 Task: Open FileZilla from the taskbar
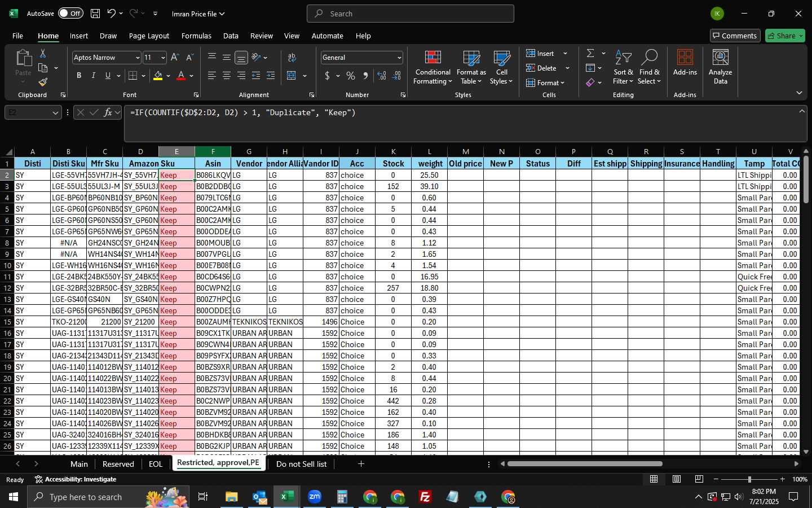pyautogui.click(x=425, y=497)
